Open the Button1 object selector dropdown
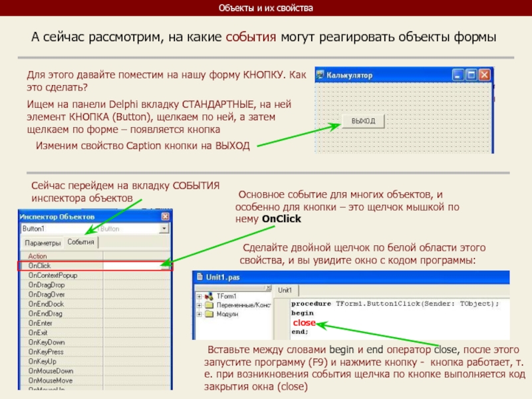532x399 pixels. pyautogui.click(x=164, y=229)
